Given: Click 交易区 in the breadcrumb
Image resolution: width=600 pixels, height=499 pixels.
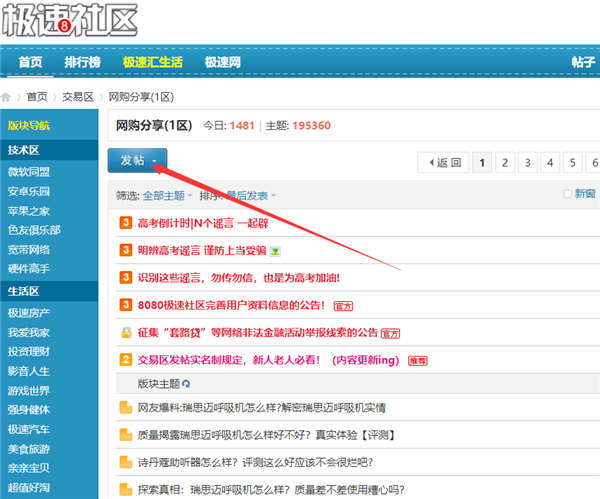Looking at the screenshot, I should click(x=77, y=97).
